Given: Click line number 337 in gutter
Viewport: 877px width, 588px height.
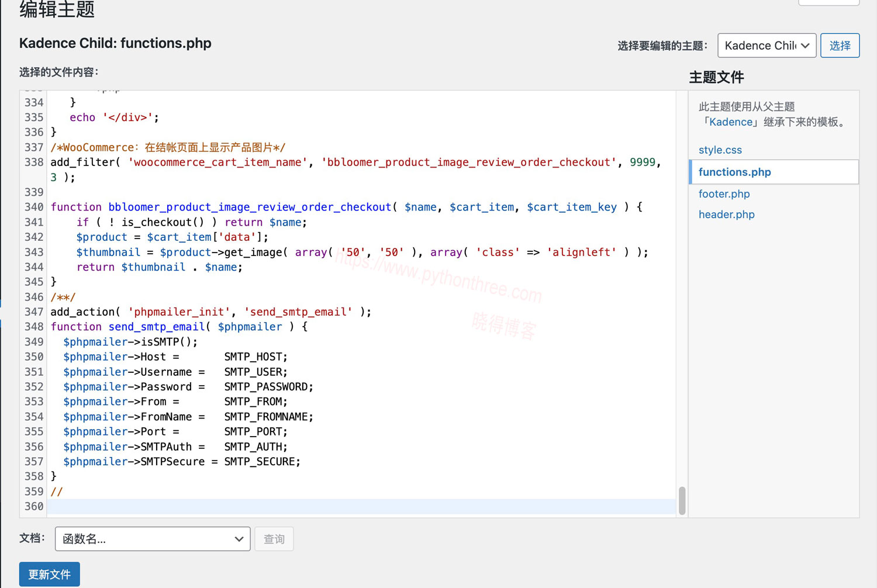Looking at the screenshot, I should pyautogui.click(x=34, y=147).
